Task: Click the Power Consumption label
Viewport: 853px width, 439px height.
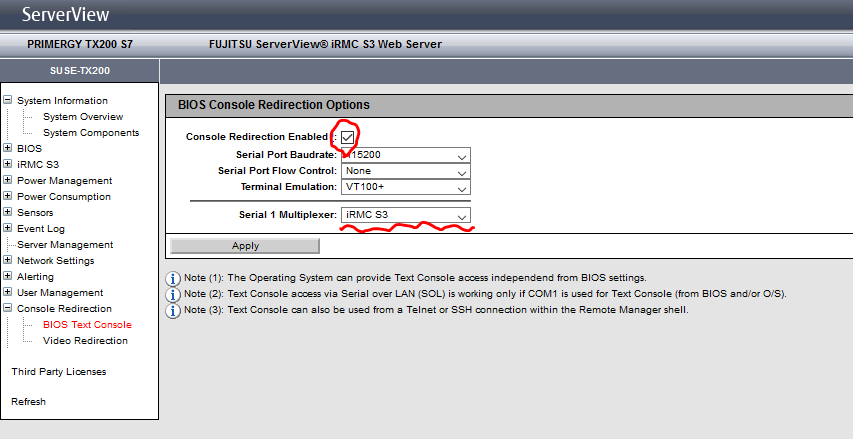Action: 64,196
